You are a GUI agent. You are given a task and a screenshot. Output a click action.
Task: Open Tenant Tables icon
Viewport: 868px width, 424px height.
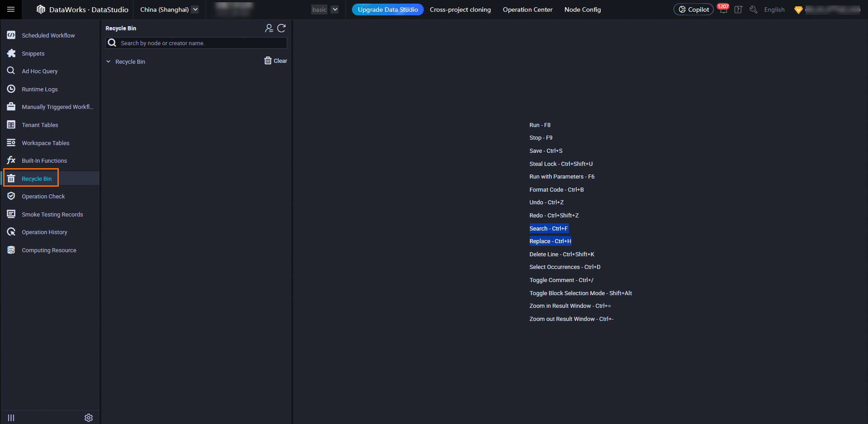11,125
